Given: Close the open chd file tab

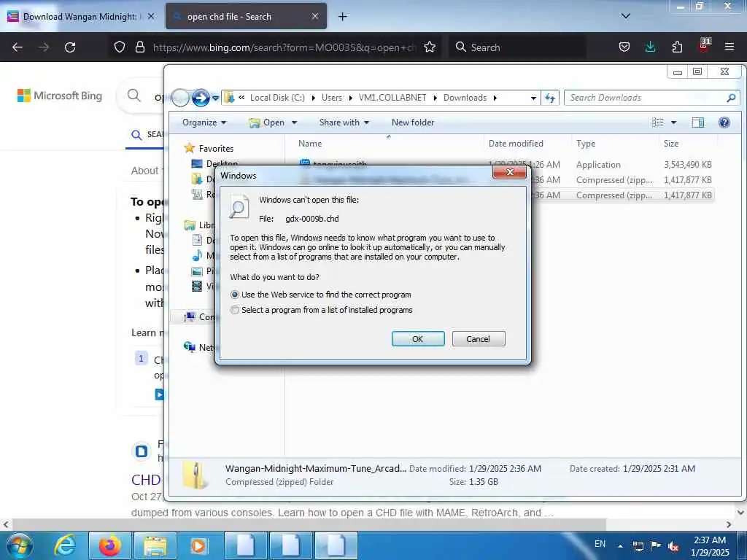Looking at the screenshot, I should pyautogui.click(x=315, y=17).
